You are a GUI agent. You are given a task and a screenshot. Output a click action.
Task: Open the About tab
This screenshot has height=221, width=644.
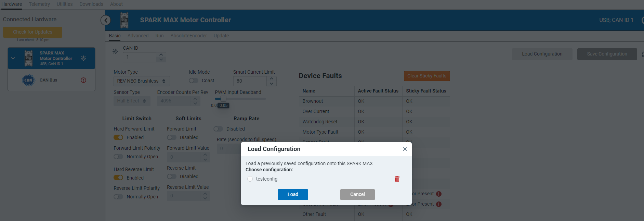click(x=116, y=4)
